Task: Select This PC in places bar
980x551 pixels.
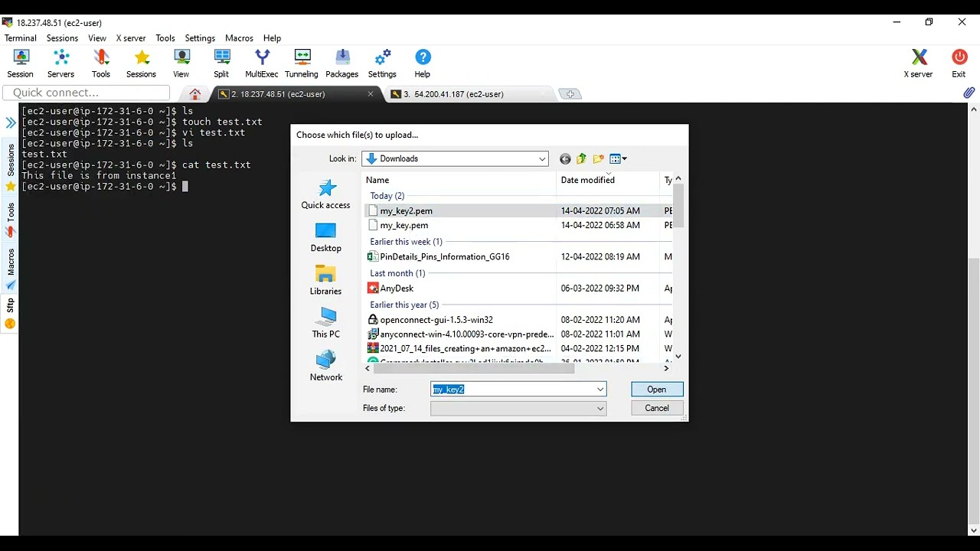Action: point(325,324)
